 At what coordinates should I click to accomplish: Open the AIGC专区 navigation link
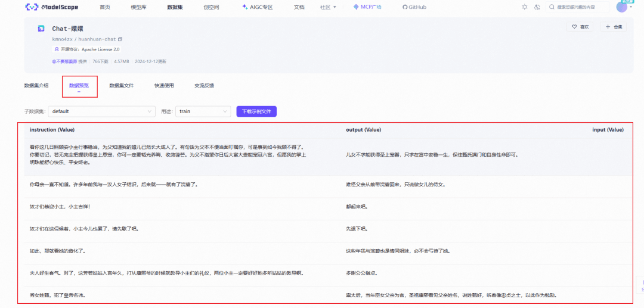[x=257, y=7]
